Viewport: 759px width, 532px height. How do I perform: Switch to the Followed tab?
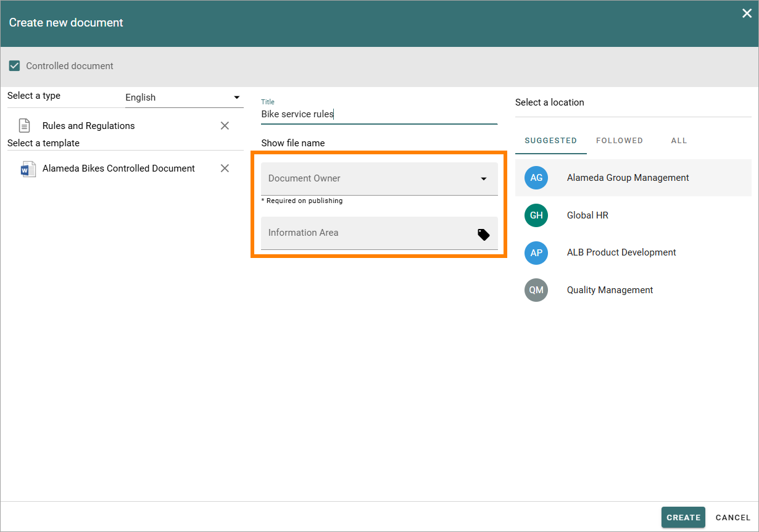[620, 141]
